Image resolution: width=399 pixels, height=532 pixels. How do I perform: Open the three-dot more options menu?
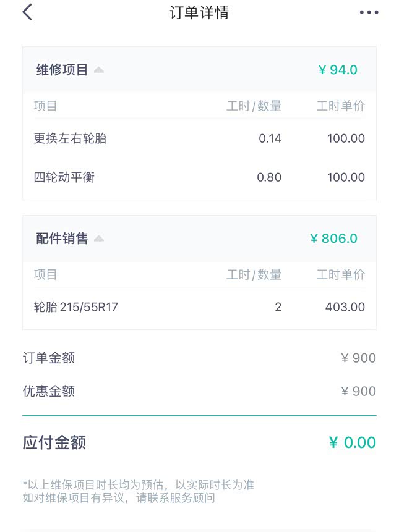point(369,12)
